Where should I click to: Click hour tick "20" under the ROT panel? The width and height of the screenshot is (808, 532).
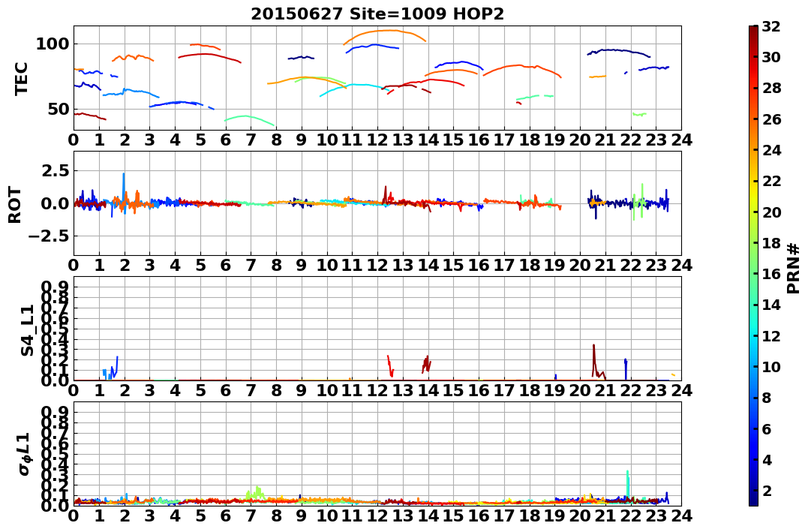580,265
